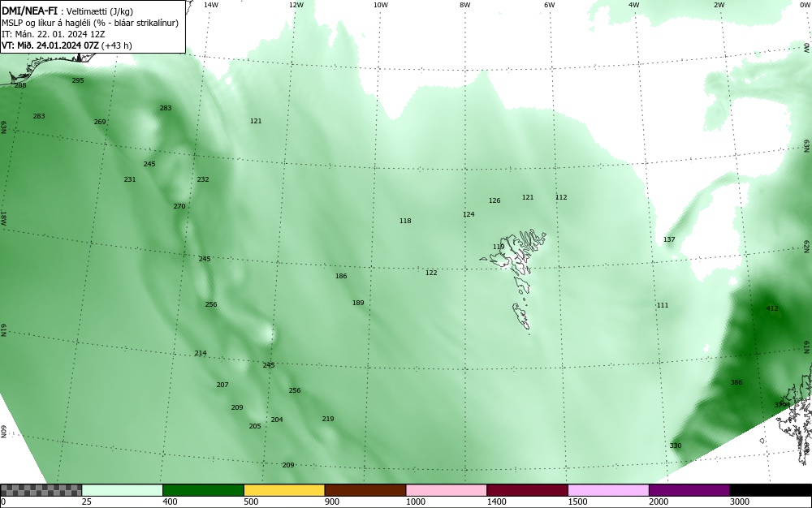Select the black above-3000 legend swatch
The height and width of the screenshot is (508, 812).
pos(771,490)
